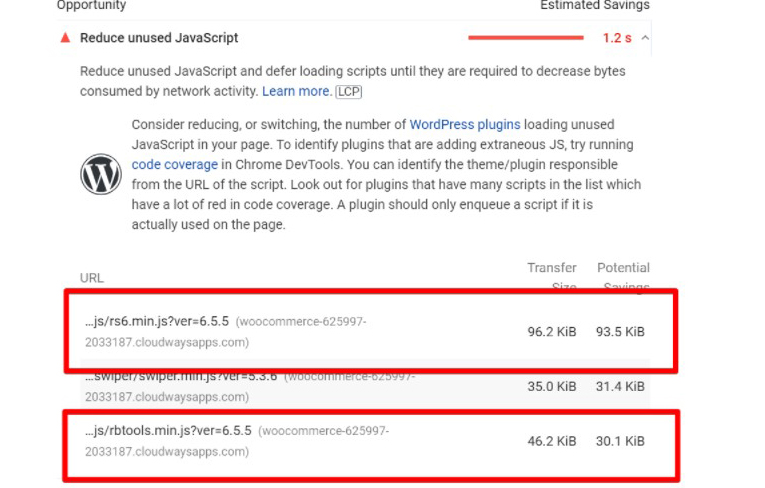This screenshot has width=765, height=488.
Task: Click the 1.2 s savings value
Action: point(617,38)
